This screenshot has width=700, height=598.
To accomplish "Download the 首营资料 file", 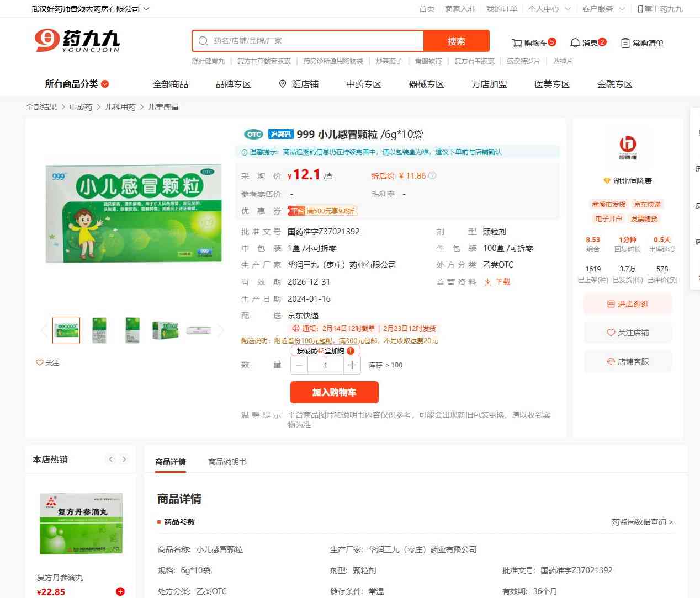I will (497, 282).
